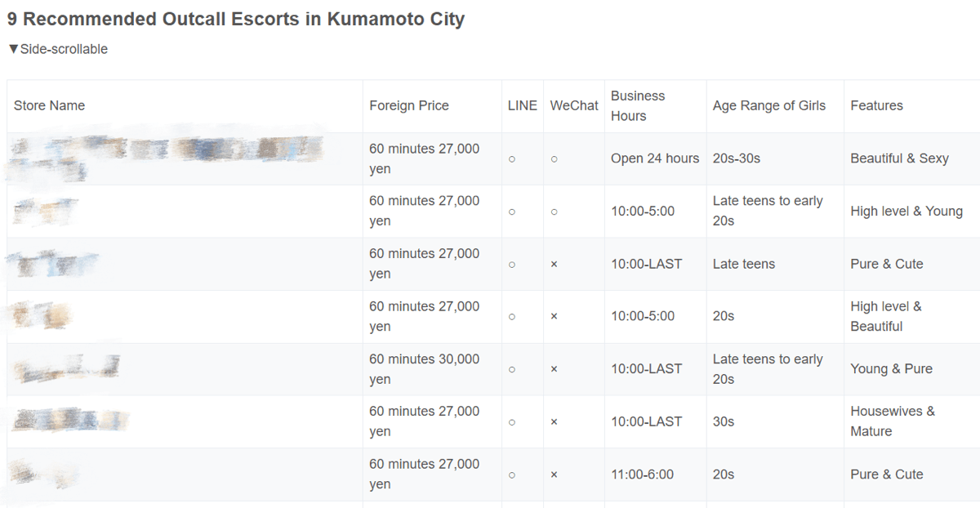Screen dimensions: 980x508
Task: Click the Business Hours column header
Action: (x=638, y=105)
